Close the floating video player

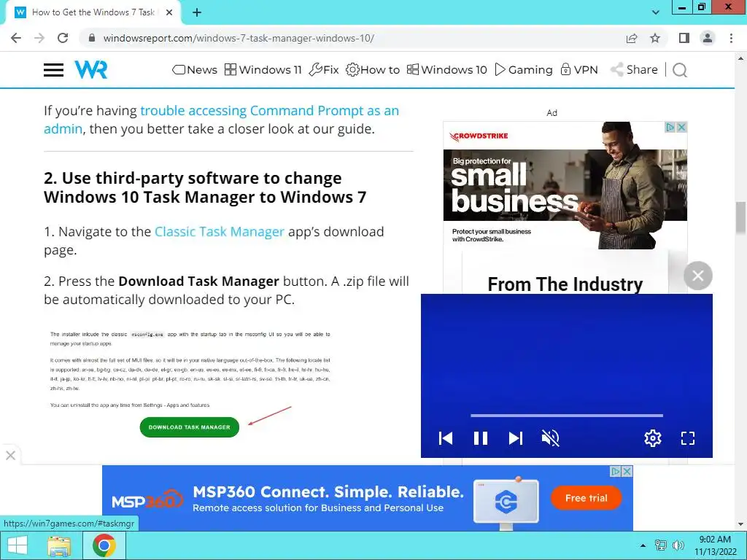(698, 276)
